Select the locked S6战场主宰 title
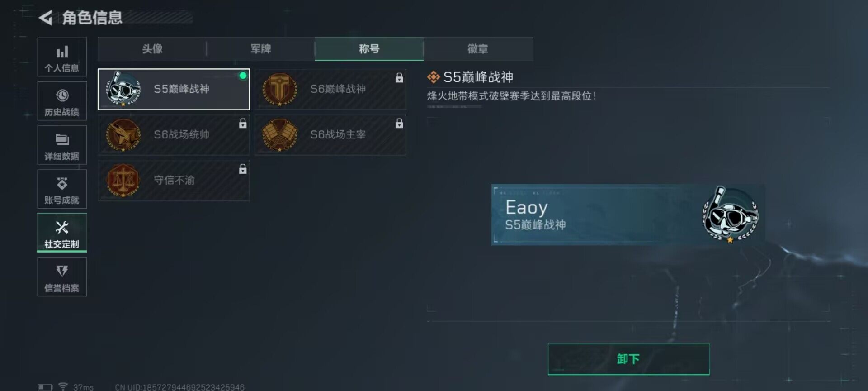The height and width of the screenshot is (391, 868). pyautogui.click(x=330, y=135)
